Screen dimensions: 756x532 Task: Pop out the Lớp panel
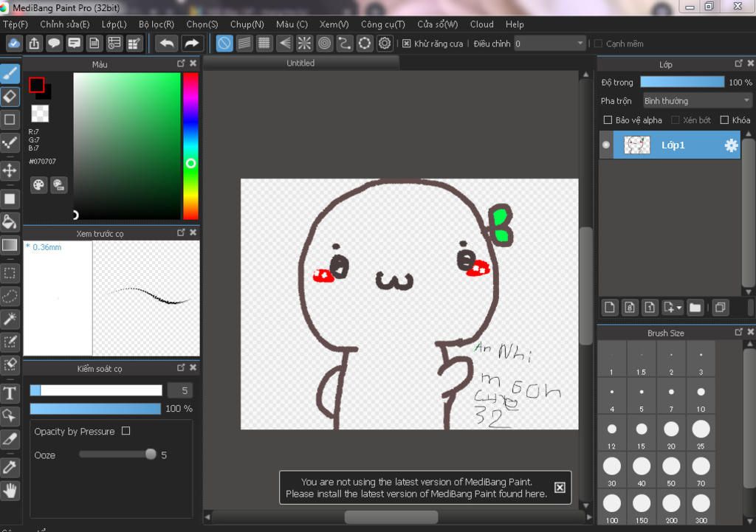tap(738, 63)
